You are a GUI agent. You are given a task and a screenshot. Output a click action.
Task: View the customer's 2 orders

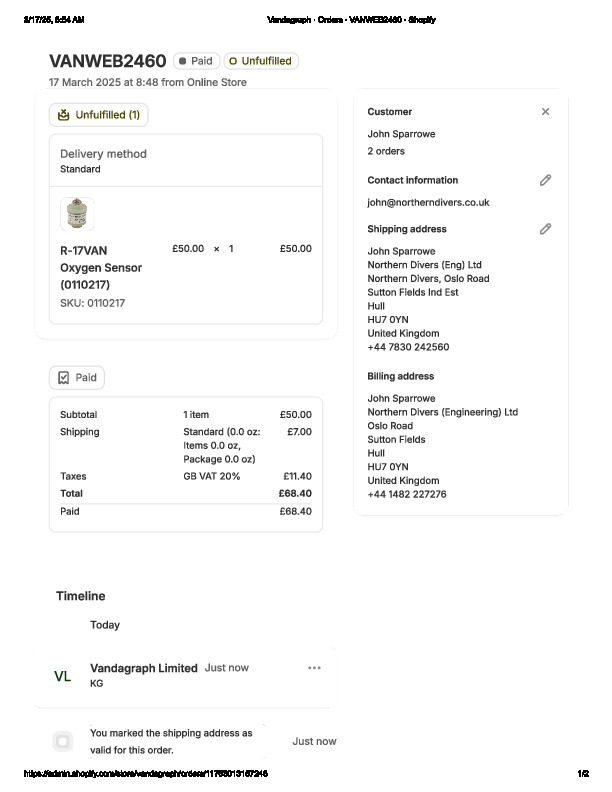click(x=386, y=151)
